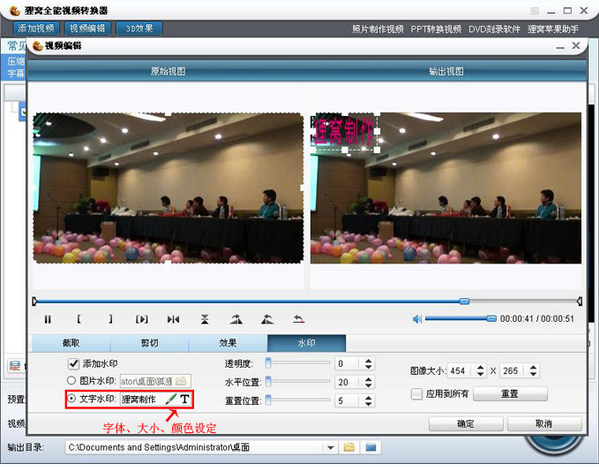Click the 透明度 slider handle
This screenshot has width=599, height=467.
(268, 363)
